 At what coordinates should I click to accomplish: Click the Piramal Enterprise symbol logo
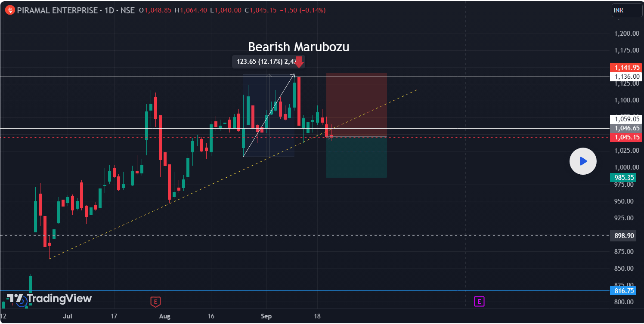[9, 10]
